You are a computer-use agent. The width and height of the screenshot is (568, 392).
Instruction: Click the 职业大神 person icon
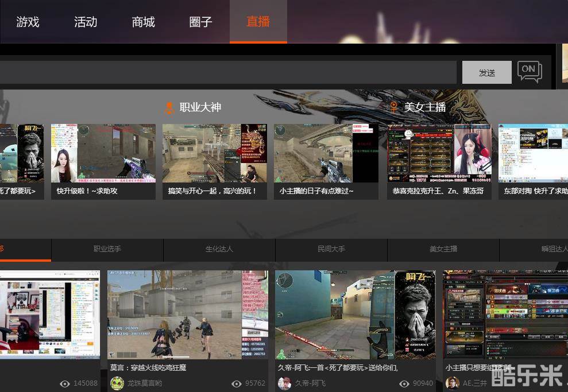click(169, 107)
